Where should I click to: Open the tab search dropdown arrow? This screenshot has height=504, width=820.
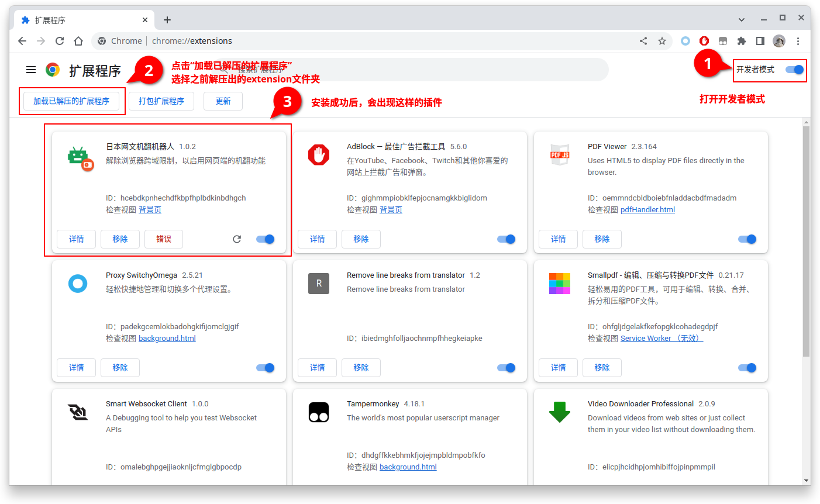[x=742, y=19]
